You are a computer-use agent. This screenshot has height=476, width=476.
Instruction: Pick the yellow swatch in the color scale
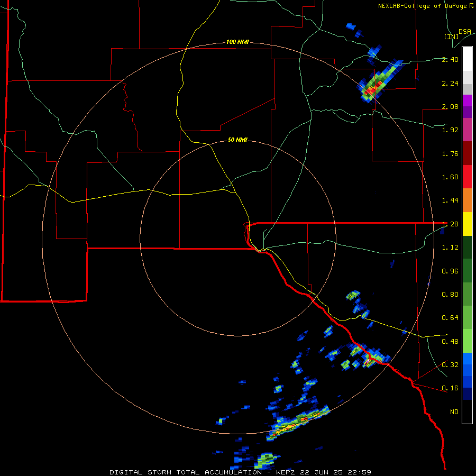tap(467, 224)
